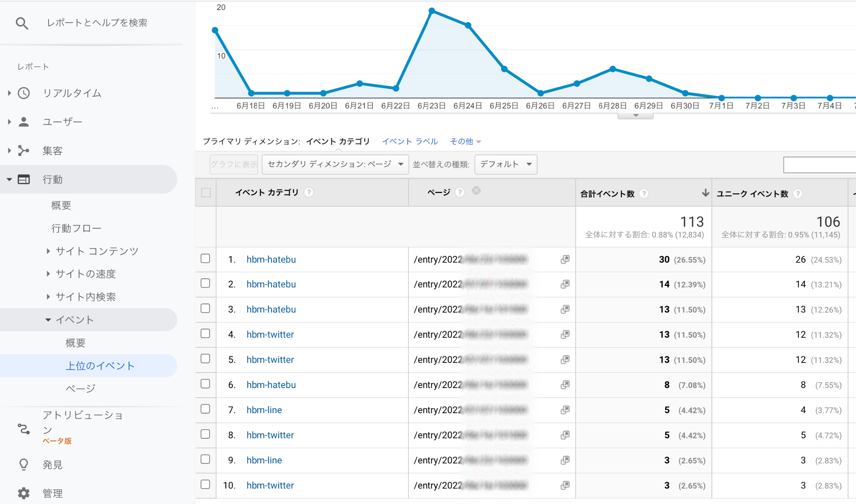856x504 pixels.
Task: Click help icon next to イベント カテゴリ
Action: [x=309, y=192]
